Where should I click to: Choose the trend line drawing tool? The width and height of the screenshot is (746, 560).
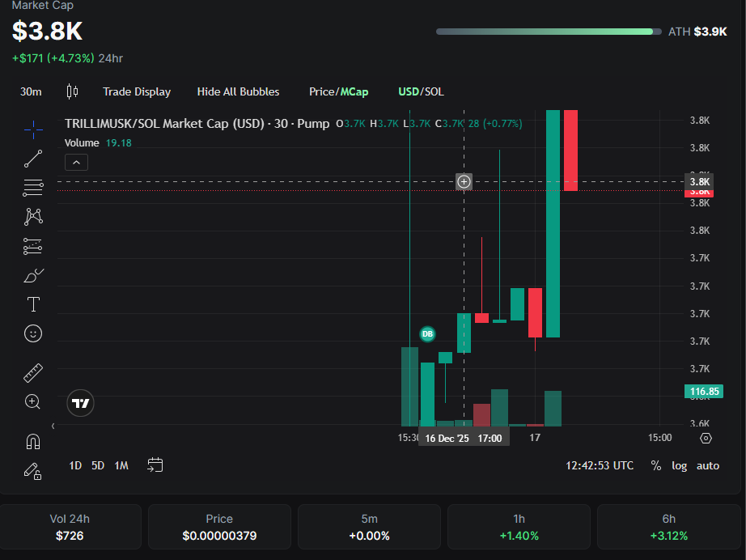pyautogui.click(x=33, y=159)
